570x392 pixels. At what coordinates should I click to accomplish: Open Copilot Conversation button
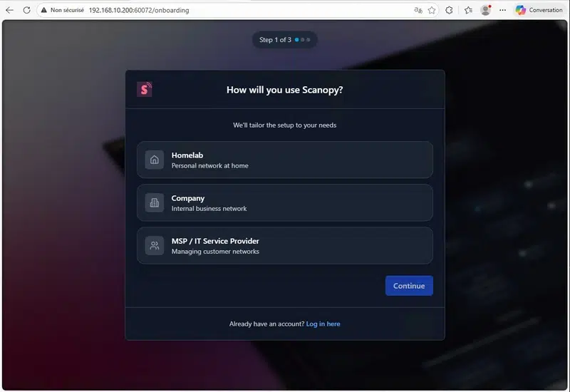(539, 10)
